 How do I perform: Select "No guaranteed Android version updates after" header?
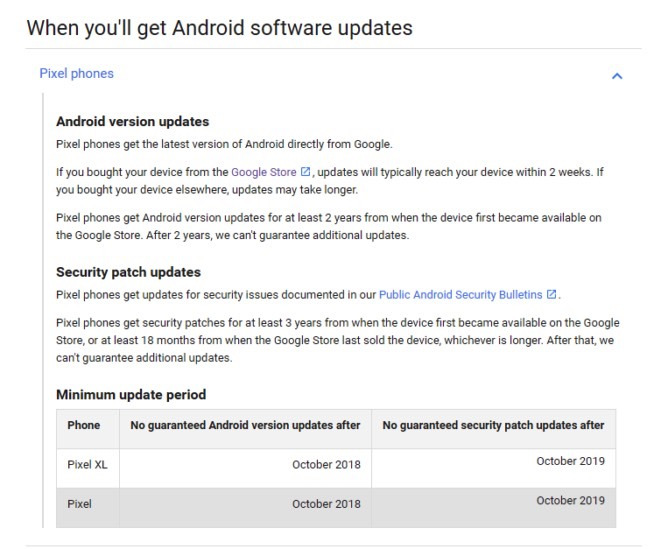coord(245,425)
